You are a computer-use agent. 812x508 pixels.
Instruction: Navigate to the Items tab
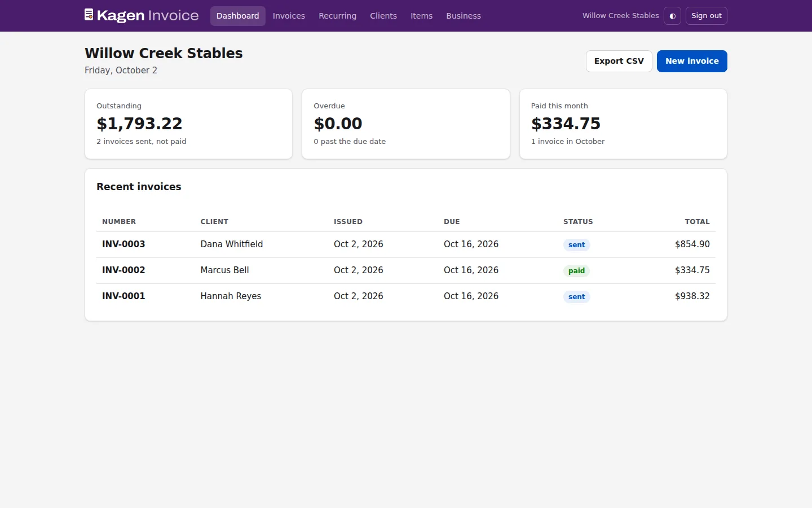tap(421, 16)
